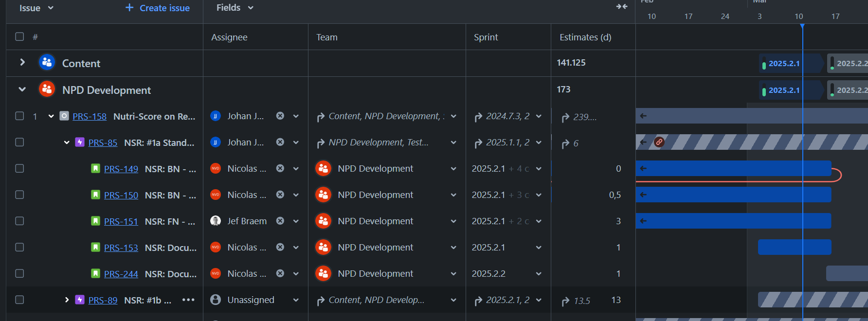The image size is (868, 321).
Task: Remove Jef Braem as assignee
Action: coord(280,221)
